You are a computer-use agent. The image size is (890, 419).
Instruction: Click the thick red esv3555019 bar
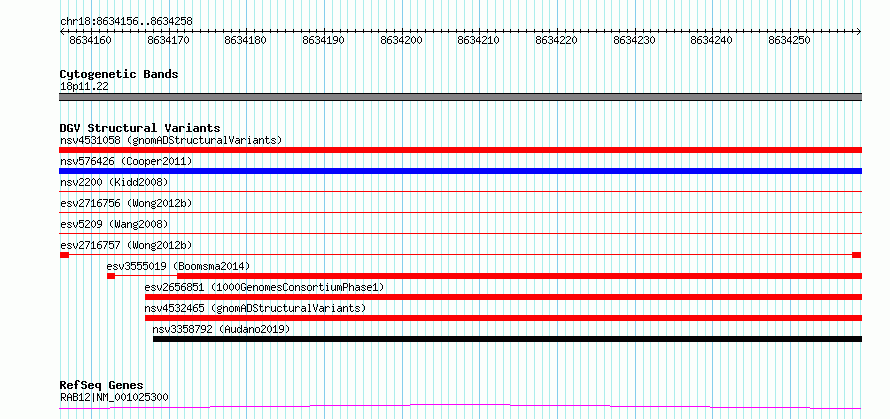(x=519, y=276)
